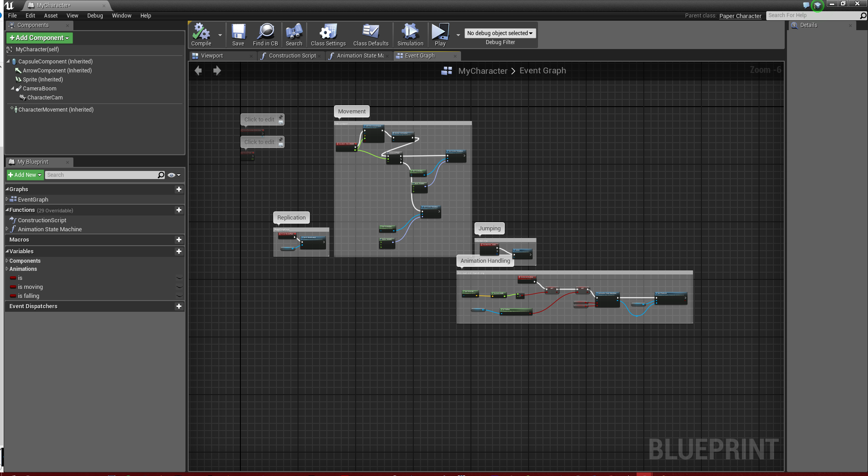Collapse CapsuleComponent tree node
The height and width of the screenshot is (476, 868).
[x=8, y=61]
